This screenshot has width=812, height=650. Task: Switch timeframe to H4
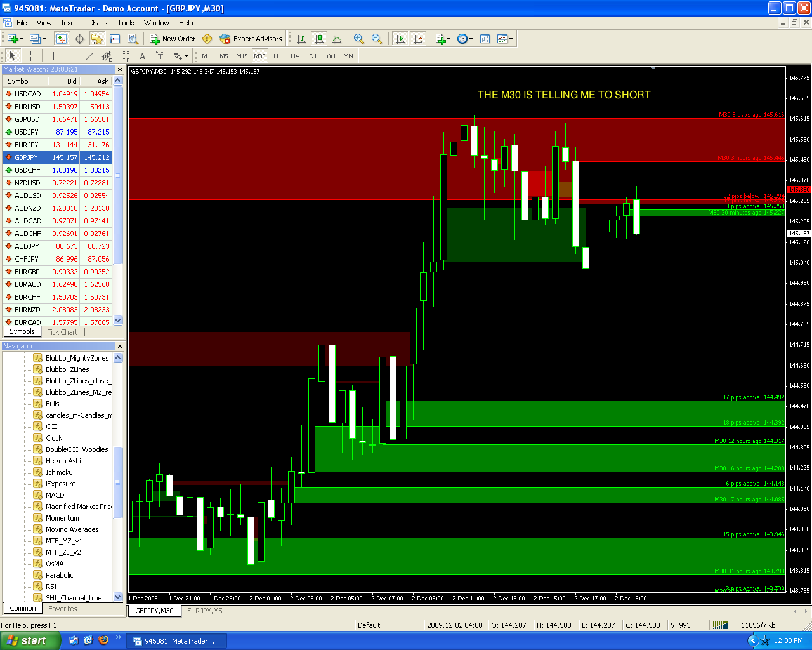coord(295,56)
